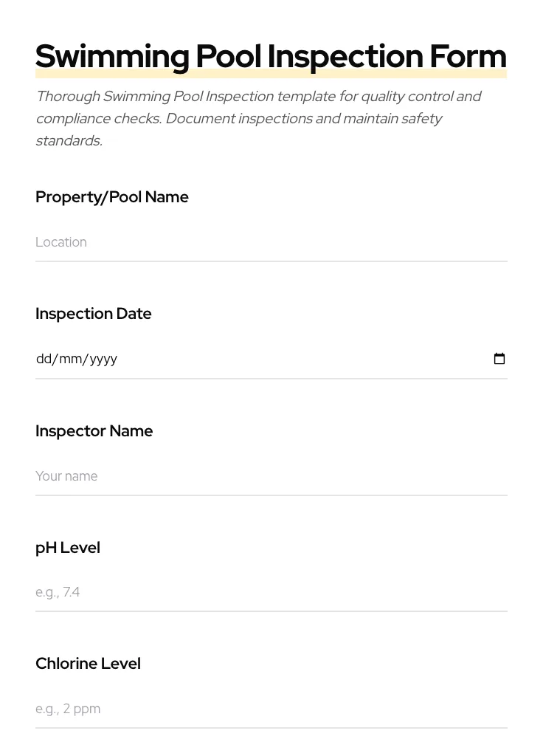Select the Property/Pool Name label
Image resolution: width=543 pixels, height=756 pixels.
coord(112,197)
